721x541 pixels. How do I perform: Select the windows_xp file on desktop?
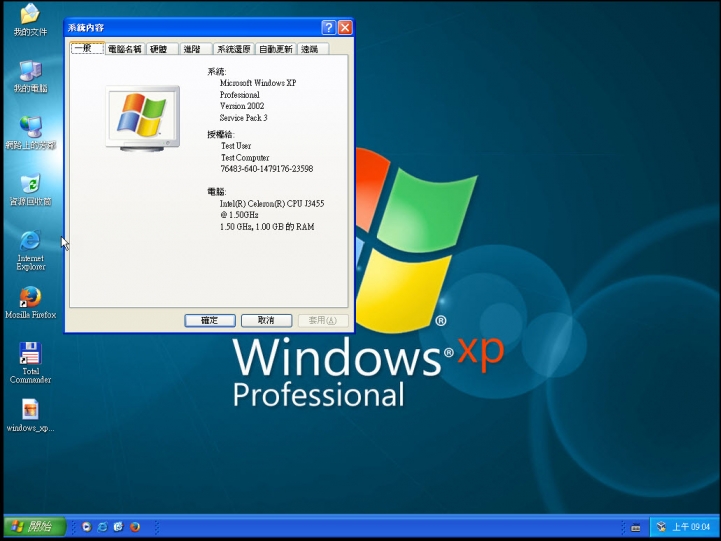30,416
